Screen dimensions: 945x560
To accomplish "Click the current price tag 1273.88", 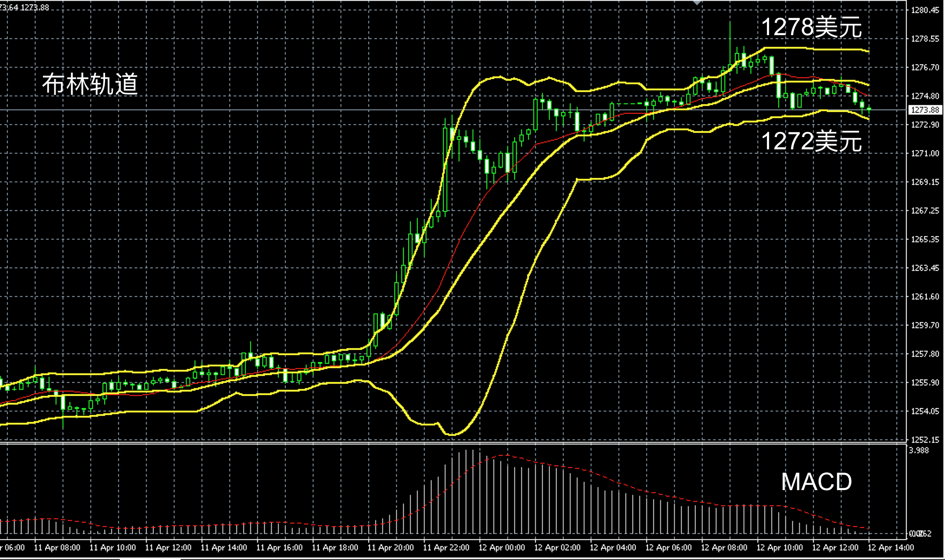I will [x=925, y=110].
